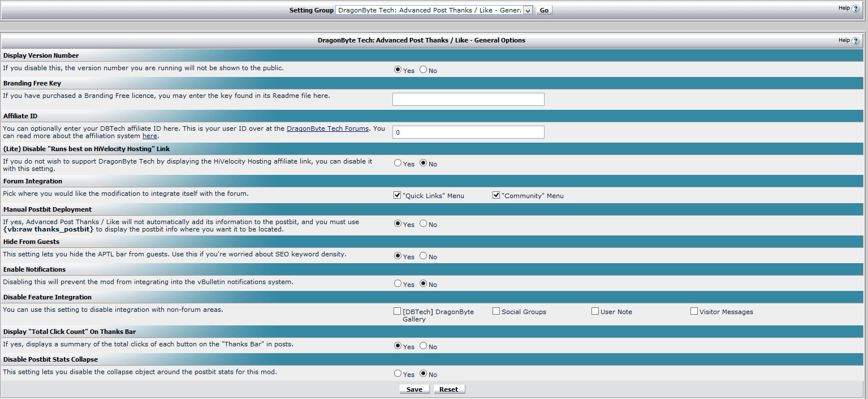The height and width of the screenshot is (399, 868).
Task: Select Yes for Disable Postbit Stats Collapse
Action: pyautogui.click(x=398, y=374)
